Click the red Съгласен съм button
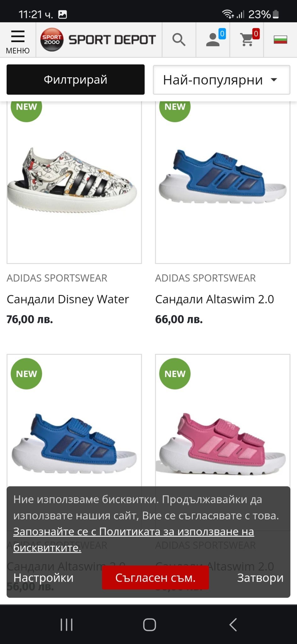Viewport: 297px width, 644px height. pos(155,578)
